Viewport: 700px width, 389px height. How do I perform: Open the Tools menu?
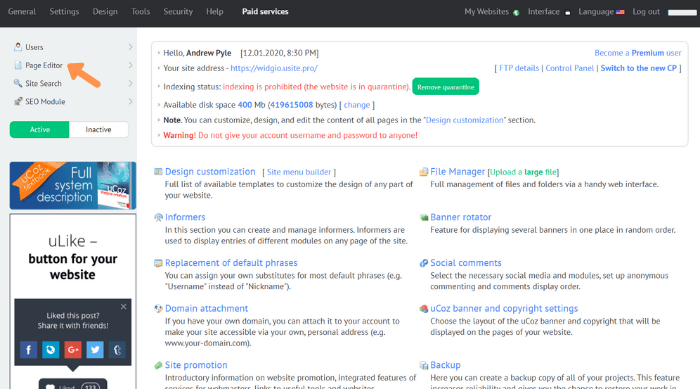coord(141,12)
